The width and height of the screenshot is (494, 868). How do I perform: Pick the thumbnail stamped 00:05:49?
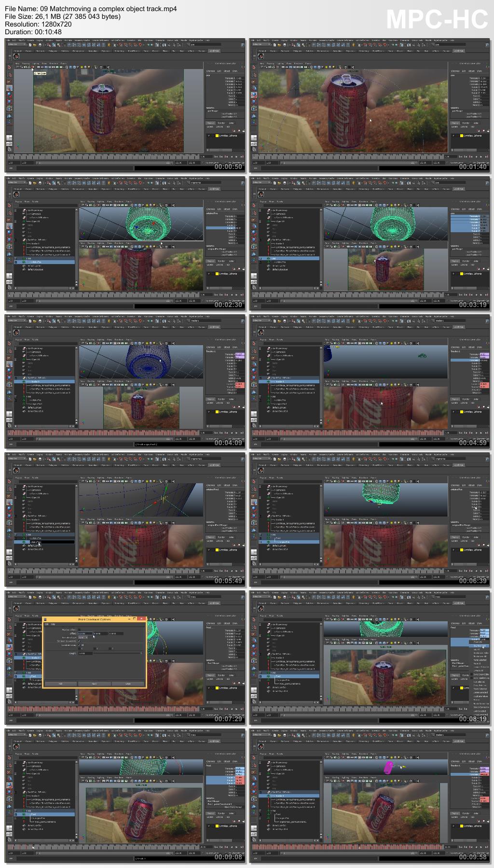tap(125, 519)
